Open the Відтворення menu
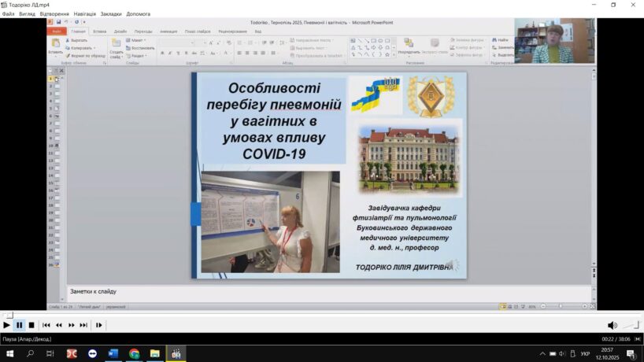644x362 pixels. pos(54,13)
